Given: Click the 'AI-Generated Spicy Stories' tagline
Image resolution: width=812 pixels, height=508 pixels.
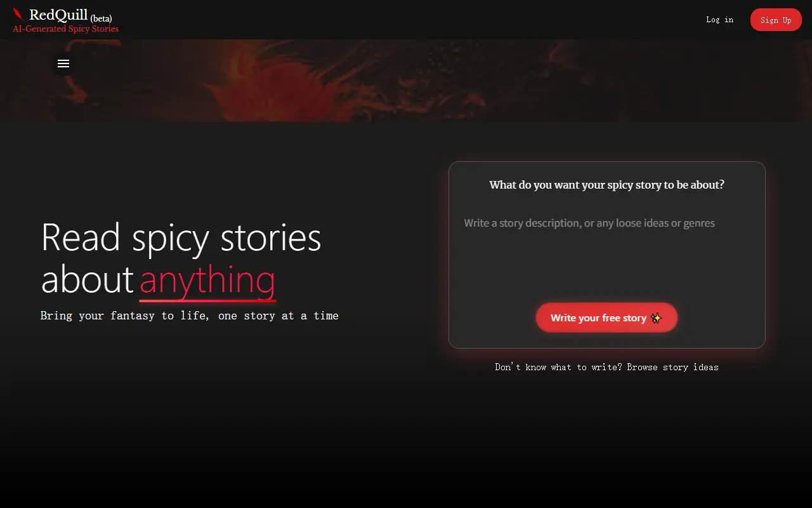Looking at the screenshot, I should point(65,29).
